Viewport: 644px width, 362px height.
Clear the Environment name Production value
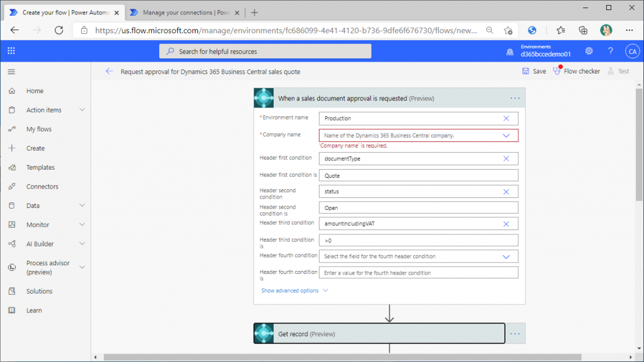pos(506,118)
